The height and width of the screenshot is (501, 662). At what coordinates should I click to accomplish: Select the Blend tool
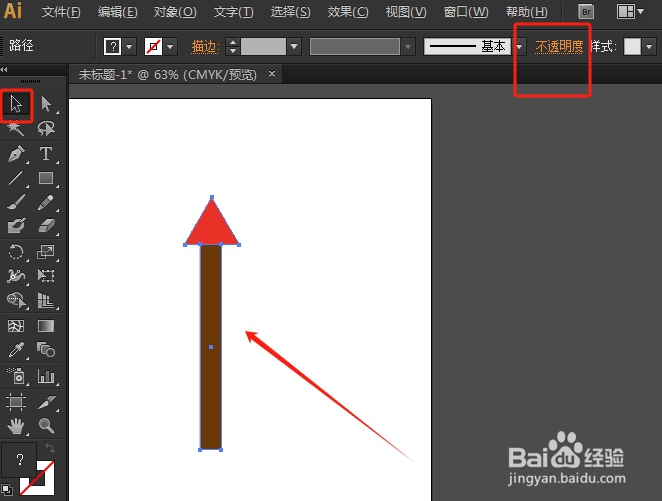point(46,350)
